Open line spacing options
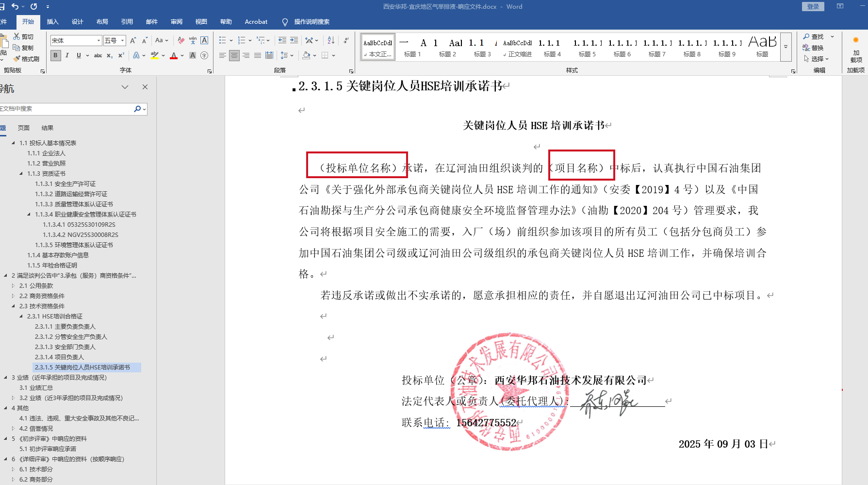The image size is (868, 485). pyautogui.click(x=287, y=55)
